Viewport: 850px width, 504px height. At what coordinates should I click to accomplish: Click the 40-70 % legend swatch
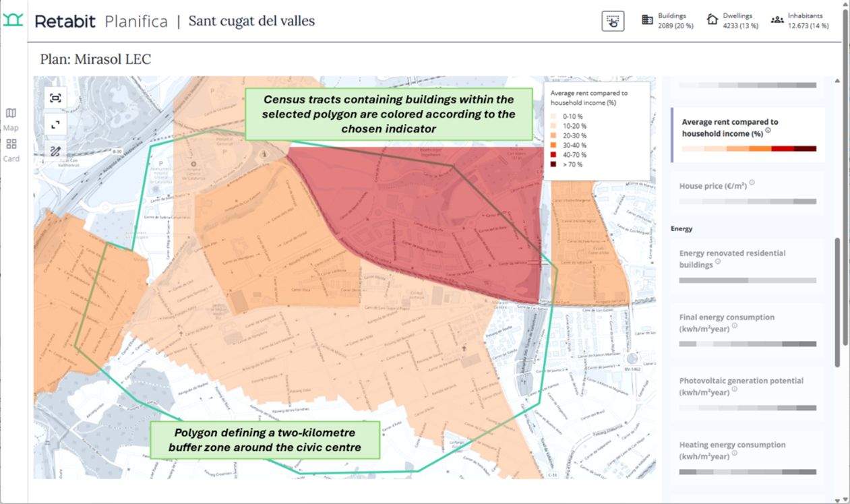pyautogui.click(x=554, y=155)
